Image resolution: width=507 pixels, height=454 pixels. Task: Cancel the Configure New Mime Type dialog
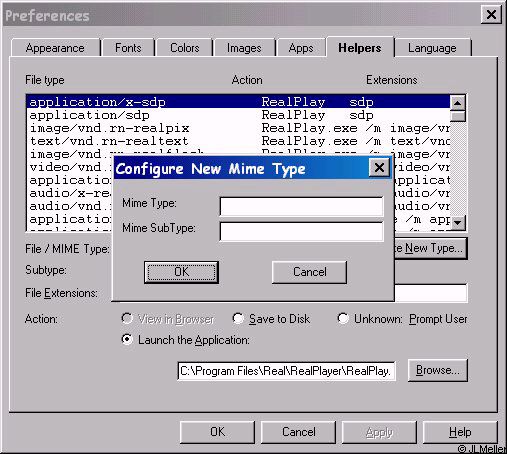(309, 272)
